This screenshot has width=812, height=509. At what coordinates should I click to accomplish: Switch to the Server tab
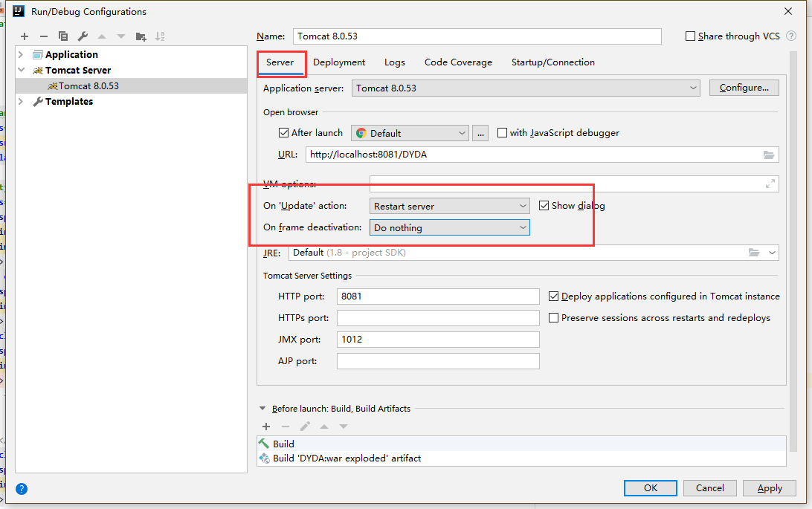(x=280, y=62)
